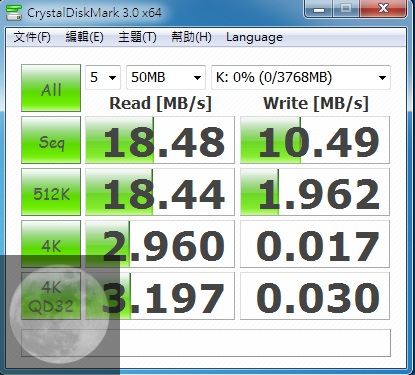Click the empty comment field at bottom
Screen dimensions: 415x375
tap(206, 343)
